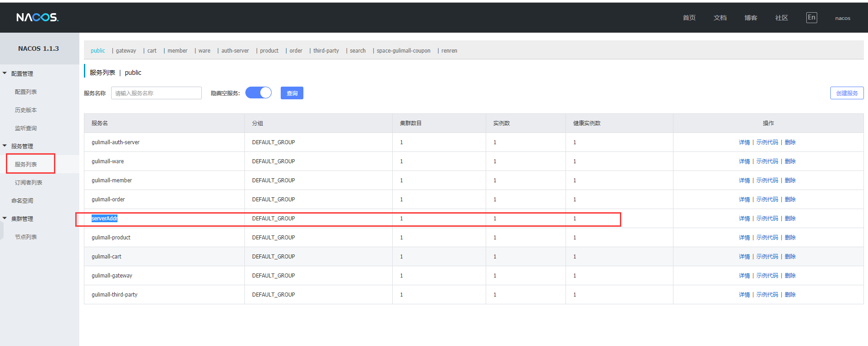This screenshot has width=868, height=346.
Task: Open 详情 for gulimall-member
Action: (x=744, y=180)
